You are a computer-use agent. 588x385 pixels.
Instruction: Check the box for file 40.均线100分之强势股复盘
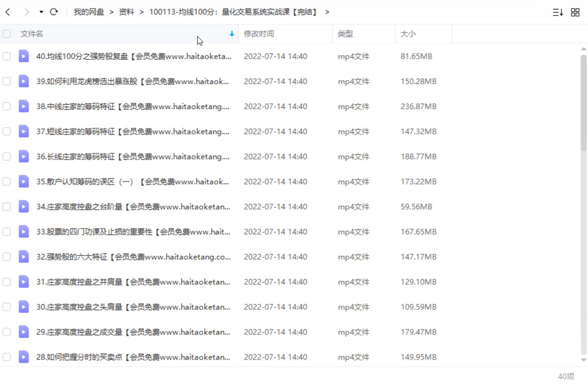[x=7, y=56]
